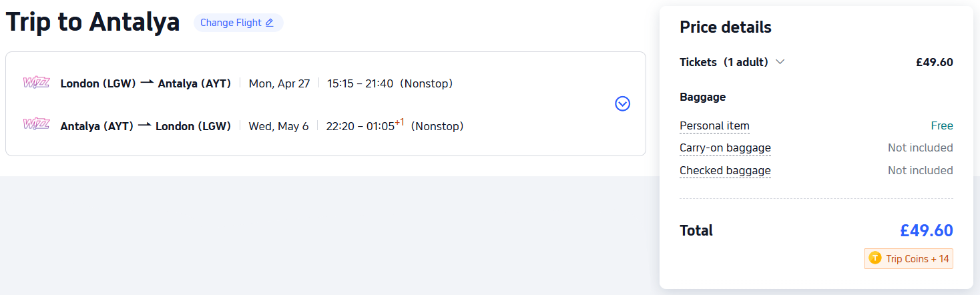Click the blue Total price £49.60
This screenshot has width=980, height=295.
click(926, 230)
